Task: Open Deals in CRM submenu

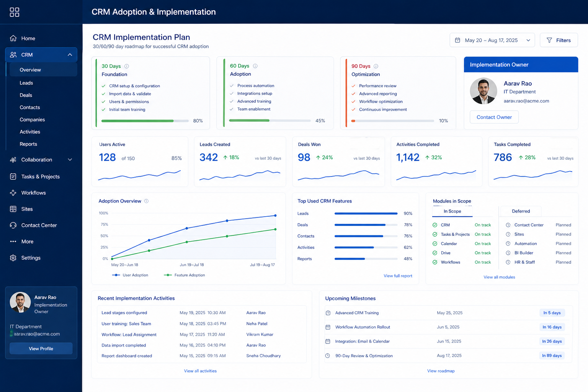Action: click(x=26, y=95)
